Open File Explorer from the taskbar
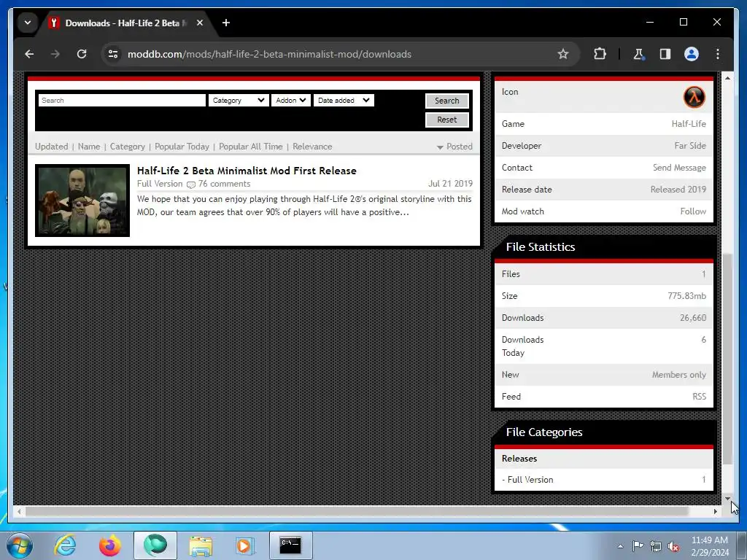 201,545
